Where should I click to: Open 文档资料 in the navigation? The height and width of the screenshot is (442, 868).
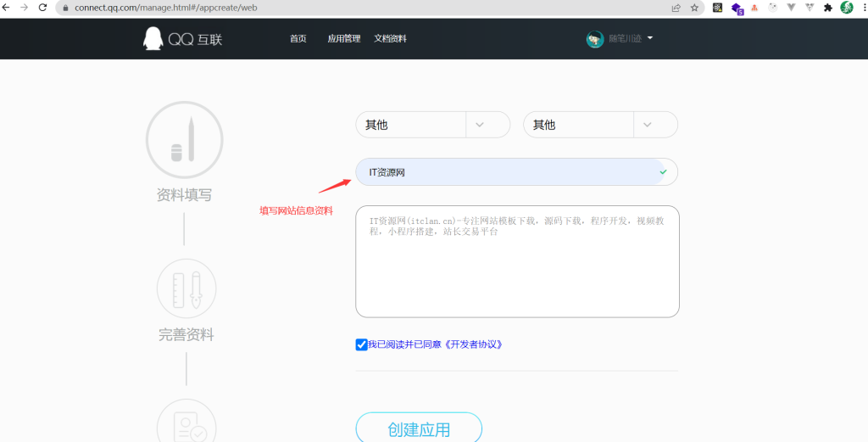[x=390, y=39]
